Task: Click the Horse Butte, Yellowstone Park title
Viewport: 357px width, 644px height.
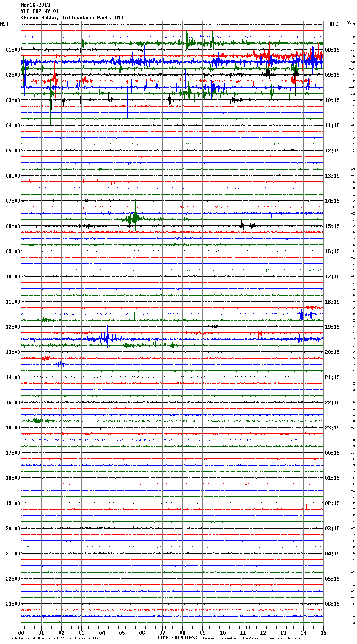Action: 72,18
